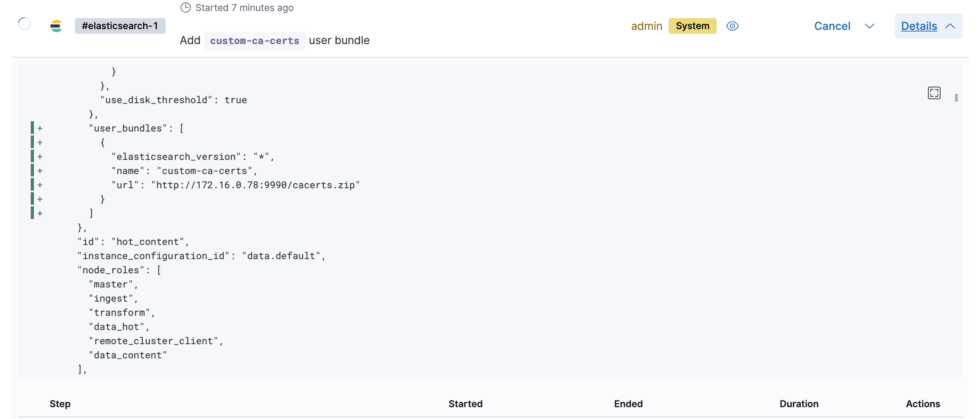Screen dimensions: 980x419
Task: Expand the code block to fullscreen
Action: tap(934, 93)
